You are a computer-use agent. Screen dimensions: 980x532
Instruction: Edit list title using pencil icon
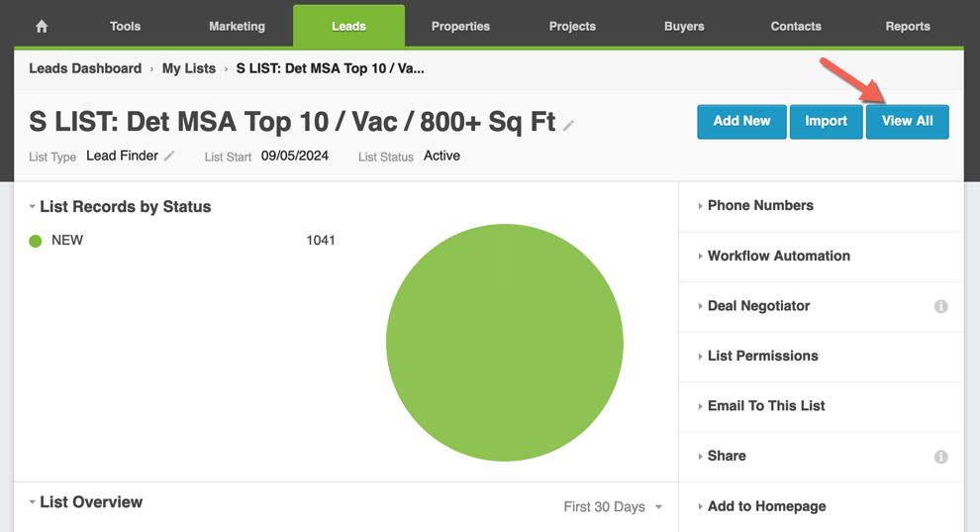tap(568, 126)
